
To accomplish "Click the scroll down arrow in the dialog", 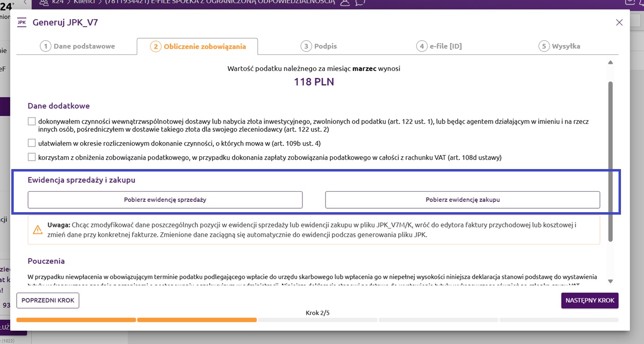I will pos(610,281).
